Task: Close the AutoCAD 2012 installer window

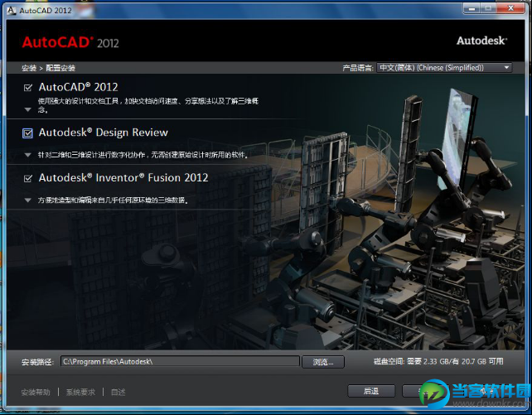Action: 511,8
